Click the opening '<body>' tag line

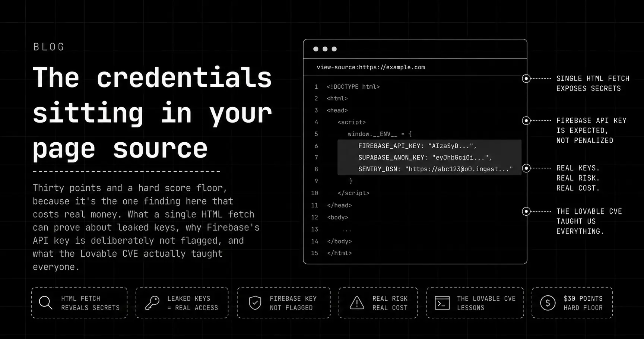click(337, 217)
